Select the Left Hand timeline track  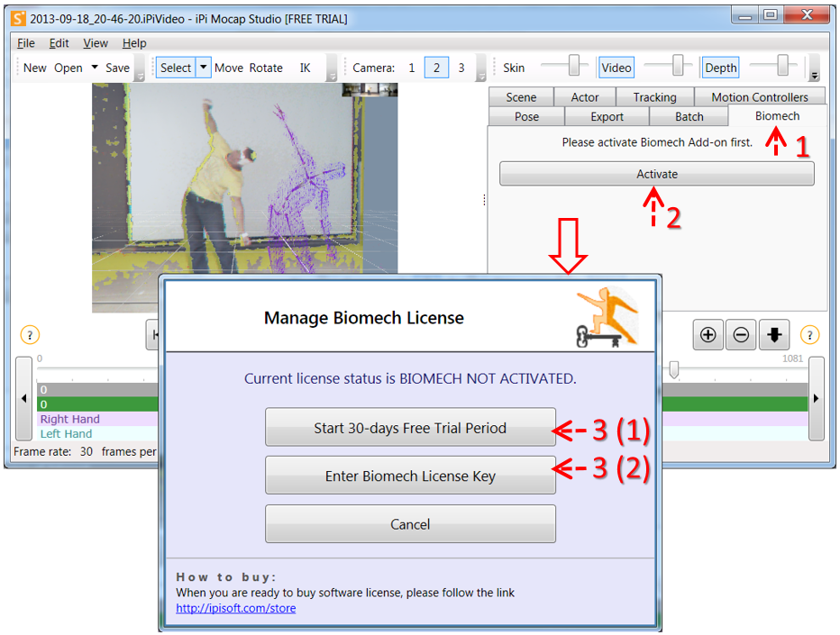click(423, 433)
